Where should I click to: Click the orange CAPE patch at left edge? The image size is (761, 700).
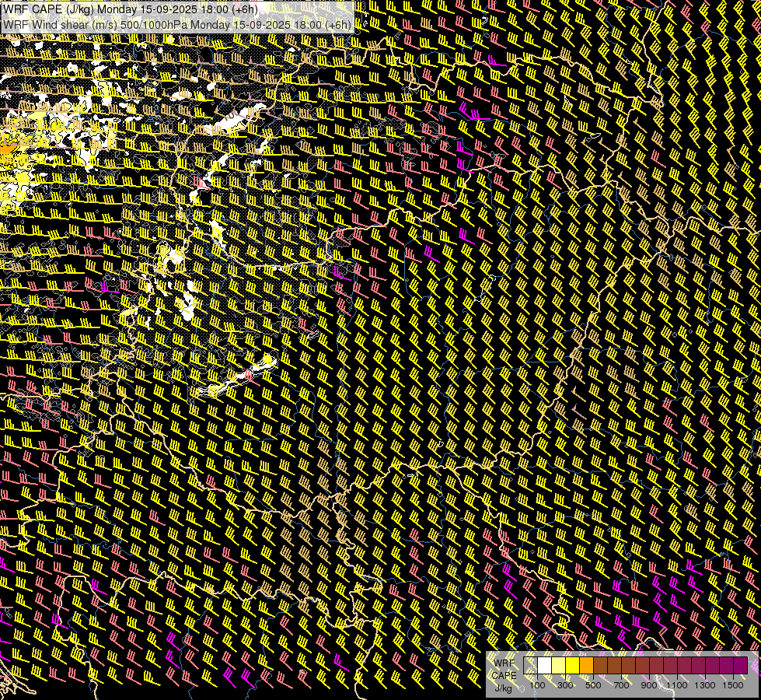[5, 148]
